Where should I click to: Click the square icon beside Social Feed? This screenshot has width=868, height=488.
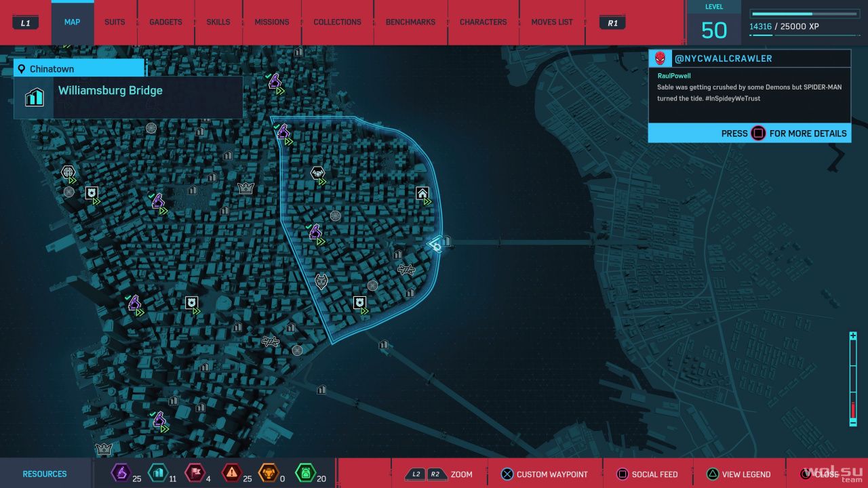point(623,474)
